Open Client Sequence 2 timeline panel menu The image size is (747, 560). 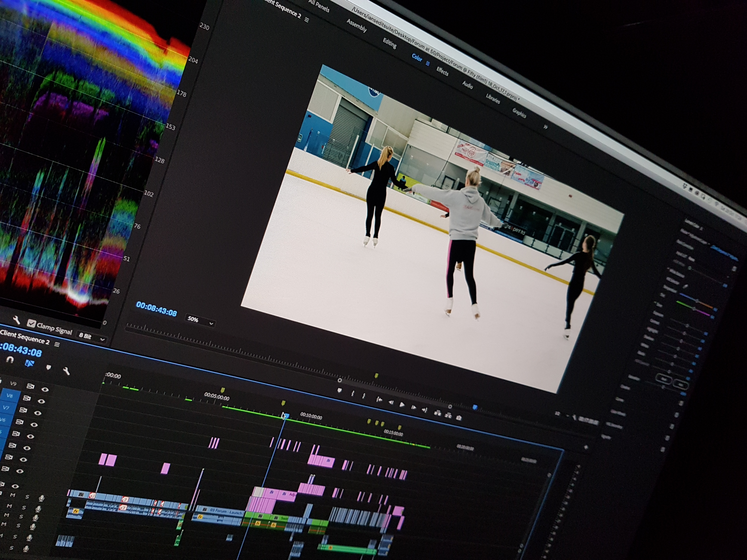57,344
